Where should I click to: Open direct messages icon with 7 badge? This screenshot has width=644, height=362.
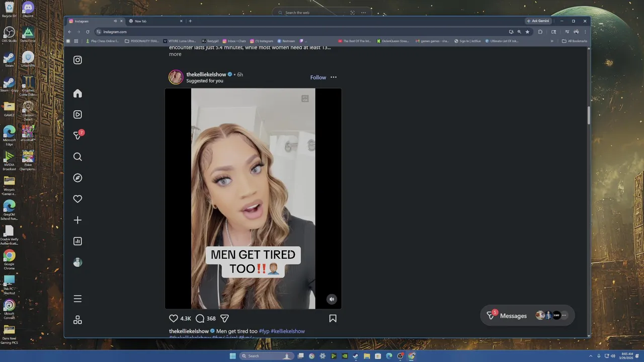[x=77, y=136]
